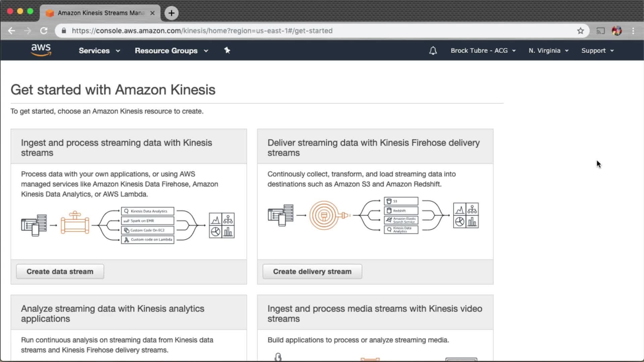Image resolution: width=644 pixels, height=362 pixels.
Task: Expand the Resource Groups menu
Action: pyautogui.click(x=171, y=51)
